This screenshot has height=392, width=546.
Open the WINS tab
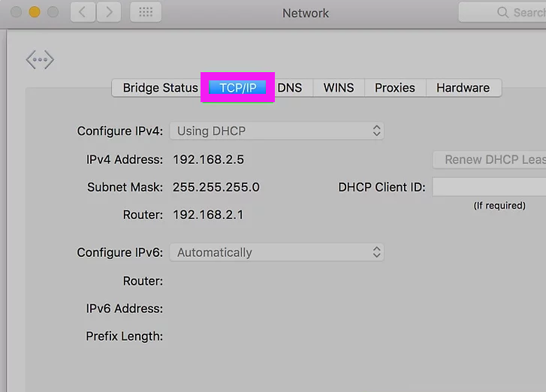[x=339, y=88]
